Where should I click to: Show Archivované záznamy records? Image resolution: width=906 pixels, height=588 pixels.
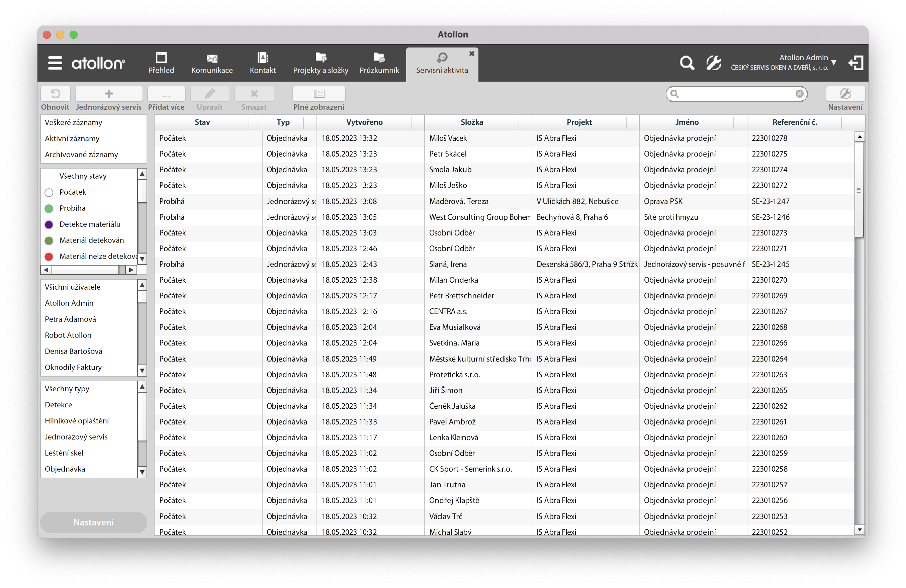coord(81,155)
